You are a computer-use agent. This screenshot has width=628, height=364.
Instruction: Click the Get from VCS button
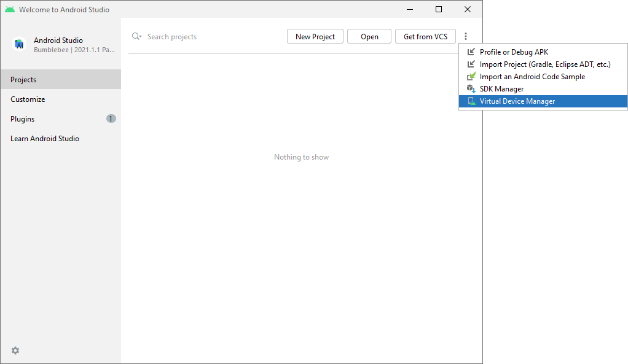click(x=425, y=36)
